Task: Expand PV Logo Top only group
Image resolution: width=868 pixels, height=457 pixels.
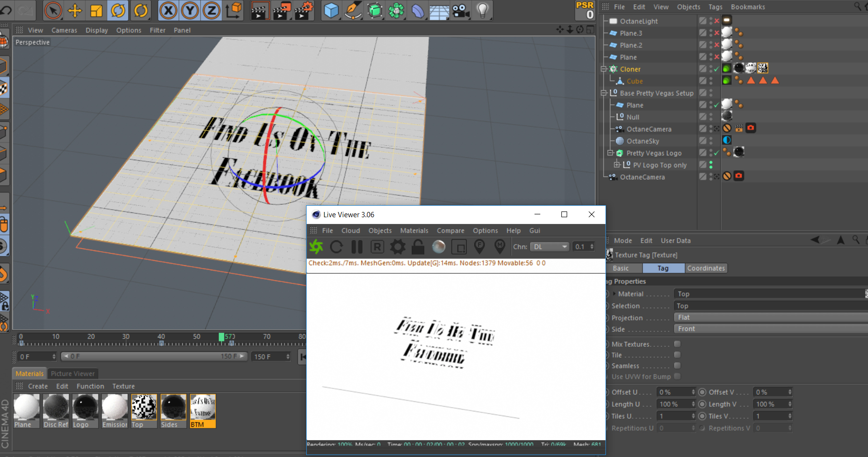Action: 617,165
